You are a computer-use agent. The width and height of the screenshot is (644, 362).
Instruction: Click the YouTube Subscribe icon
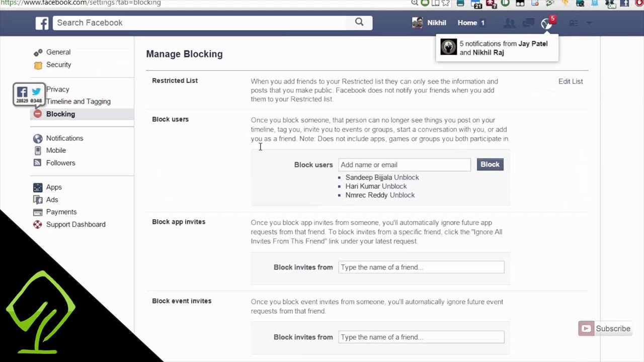pyautogui.click(x=586, y=329)
